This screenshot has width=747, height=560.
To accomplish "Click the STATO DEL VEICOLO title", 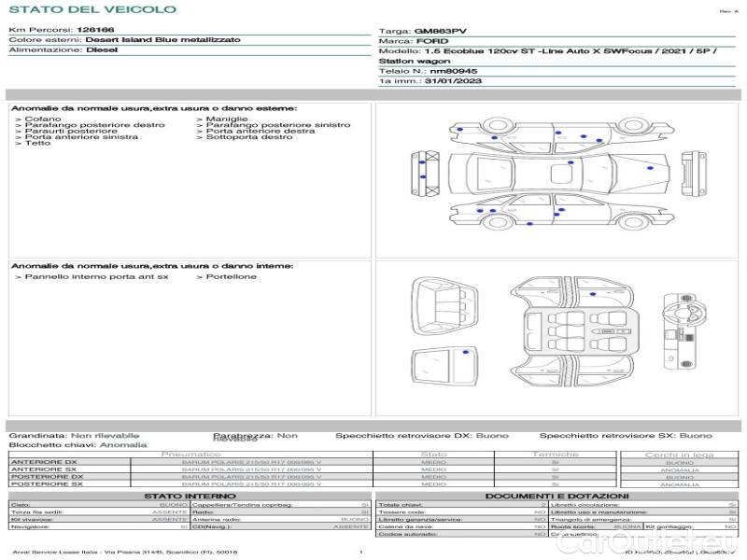I will [x=92, y=9].
